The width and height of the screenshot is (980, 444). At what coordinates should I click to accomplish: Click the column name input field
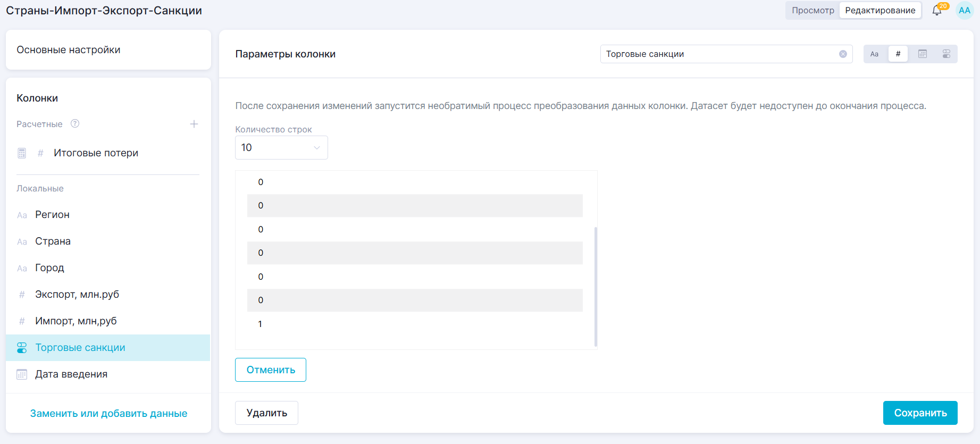click(718, 54)
